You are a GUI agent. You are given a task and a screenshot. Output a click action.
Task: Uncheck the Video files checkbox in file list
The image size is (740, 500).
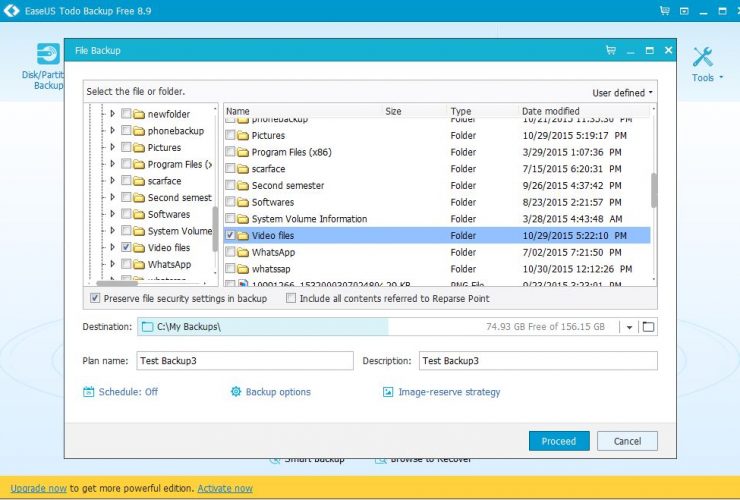click(x=231, y=236)
